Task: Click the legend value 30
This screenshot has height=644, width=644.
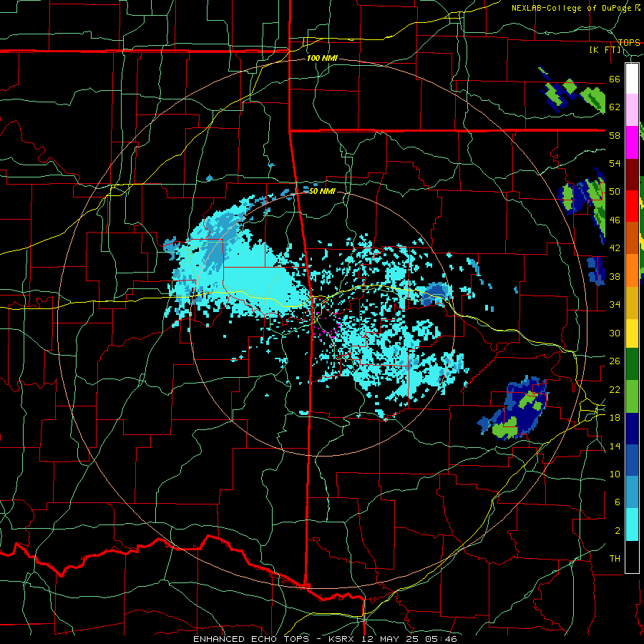Action: coord(615,333)
